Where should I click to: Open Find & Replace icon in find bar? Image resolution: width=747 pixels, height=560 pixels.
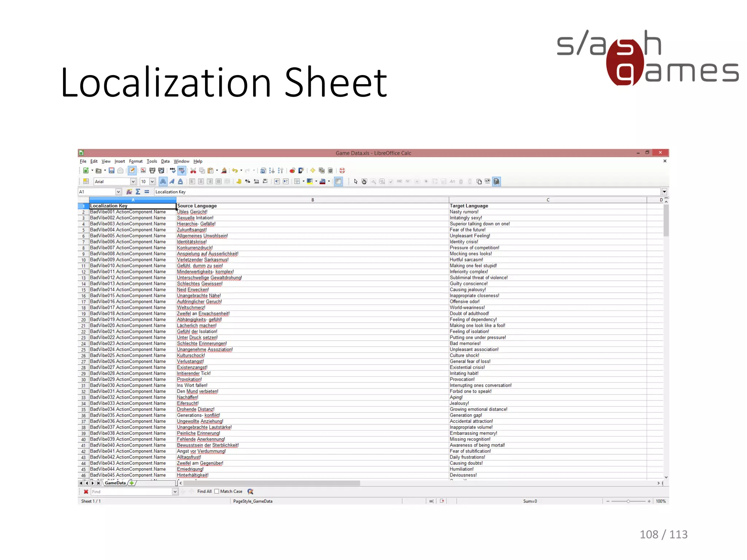pos(250,491)
